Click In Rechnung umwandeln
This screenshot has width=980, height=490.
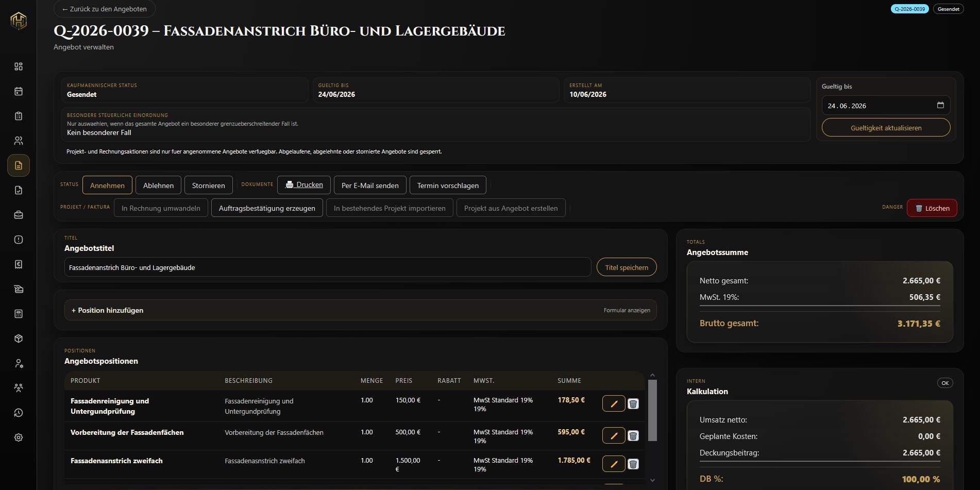161,208
